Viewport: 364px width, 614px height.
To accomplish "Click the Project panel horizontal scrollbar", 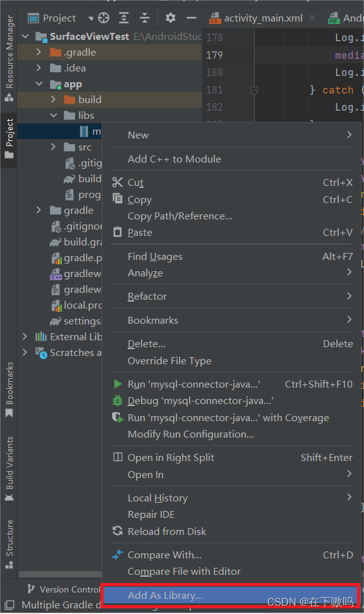I will point(60,574).
